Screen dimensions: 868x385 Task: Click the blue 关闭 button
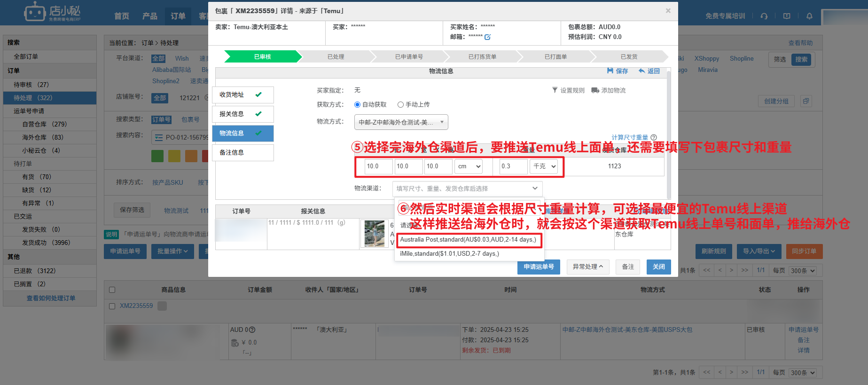click(x=658, y=267)
